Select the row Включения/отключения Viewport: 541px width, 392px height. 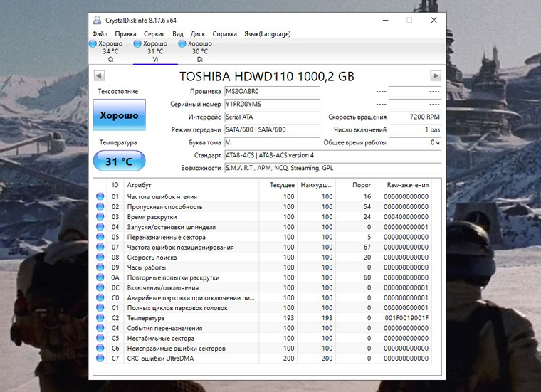[x=263, y=287]
